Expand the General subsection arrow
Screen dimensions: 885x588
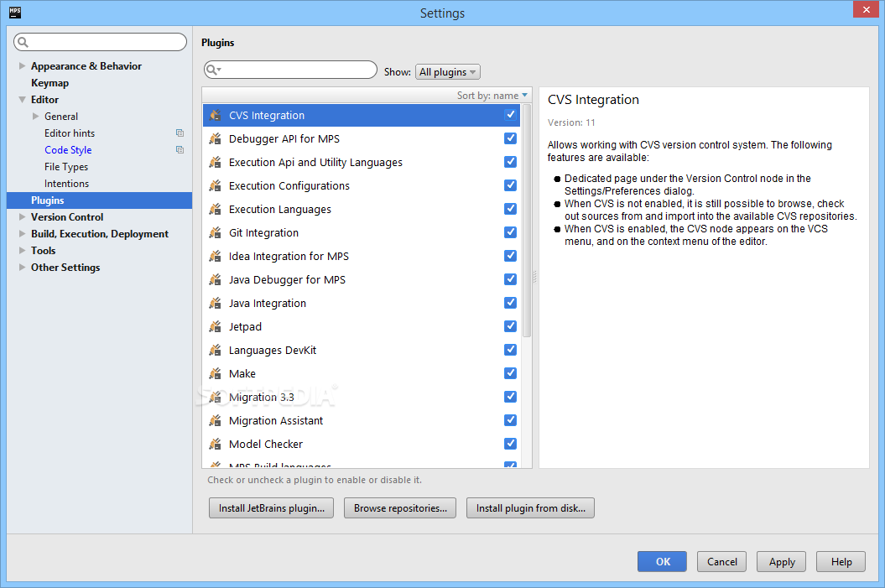point(35,117)
